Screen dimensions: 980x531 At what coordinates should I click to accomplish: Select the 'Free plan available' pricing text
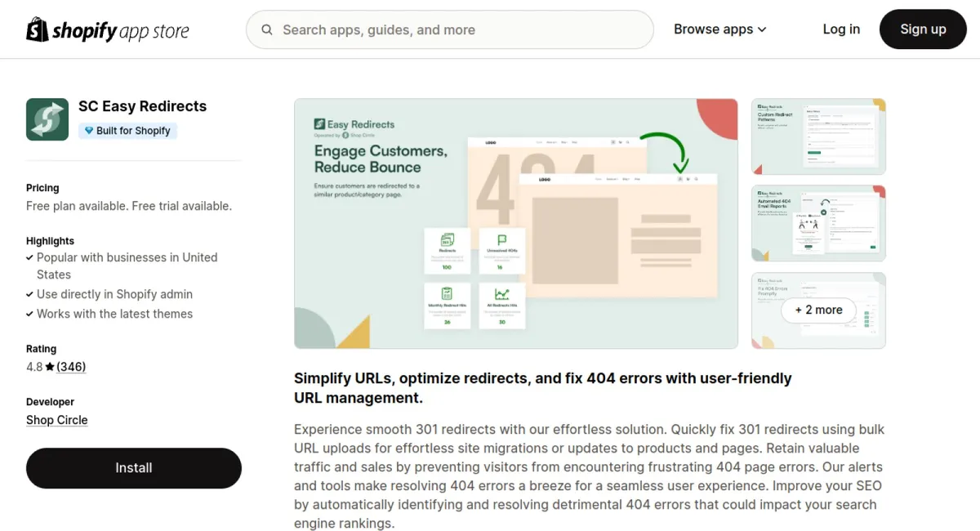129,206
